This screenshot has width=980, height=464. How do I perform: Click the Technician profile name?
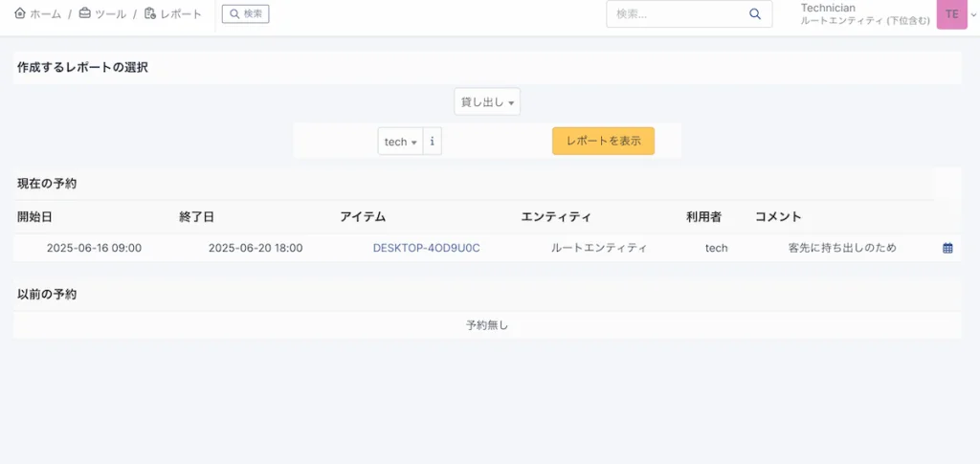(828, 8)
